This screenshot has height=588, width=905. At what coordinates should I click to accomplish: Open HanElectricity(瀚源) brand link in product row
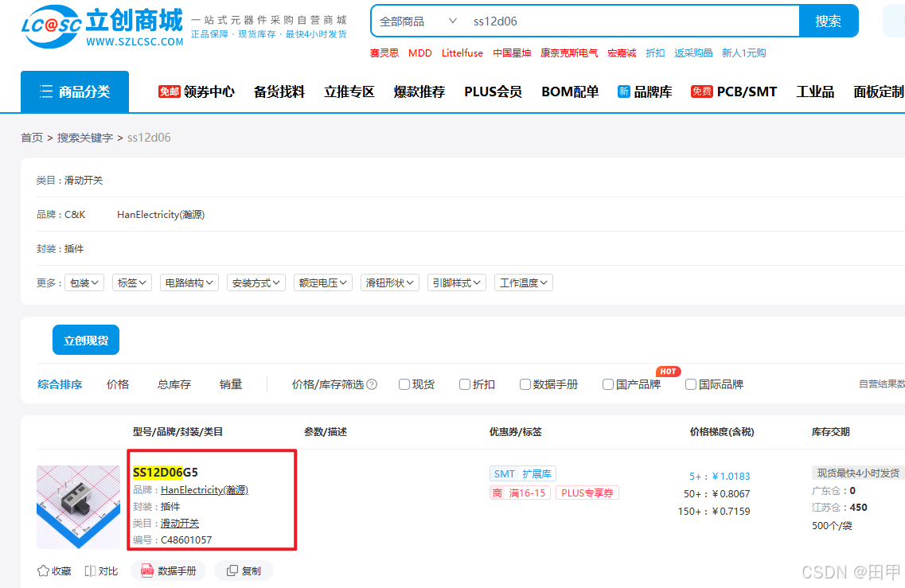[x=205, y=490]
